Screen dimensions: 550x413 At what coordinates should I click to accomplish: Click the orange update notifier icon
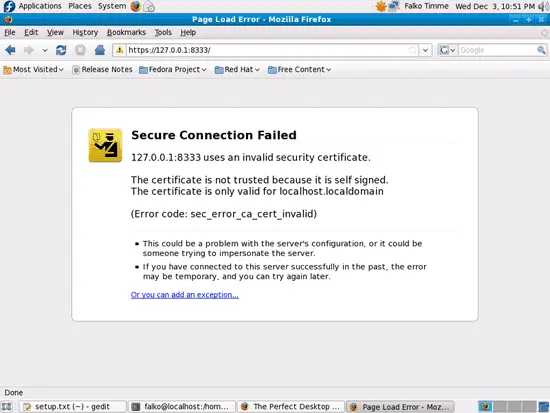pos(381,6)
